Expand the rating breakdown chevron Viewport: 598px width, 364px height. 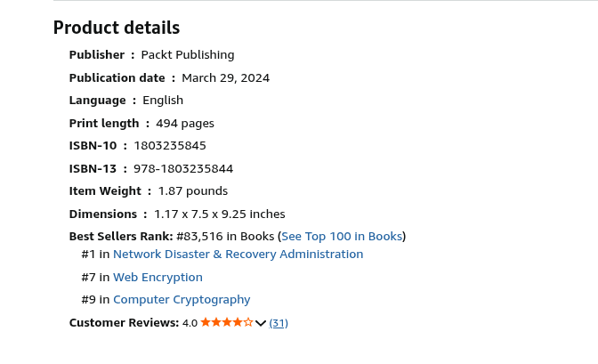point(261,323)
